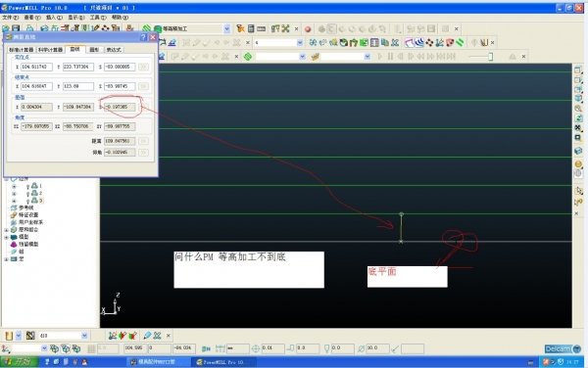The width and height of the screenshot is (588, 368).
Task: Open the 工具 menu
Action: (97, 18)
